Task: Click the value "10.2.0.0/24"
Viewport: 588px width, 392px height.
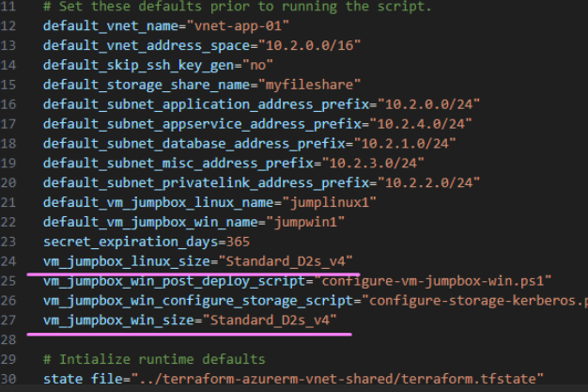Action: (x=428, y=104)
